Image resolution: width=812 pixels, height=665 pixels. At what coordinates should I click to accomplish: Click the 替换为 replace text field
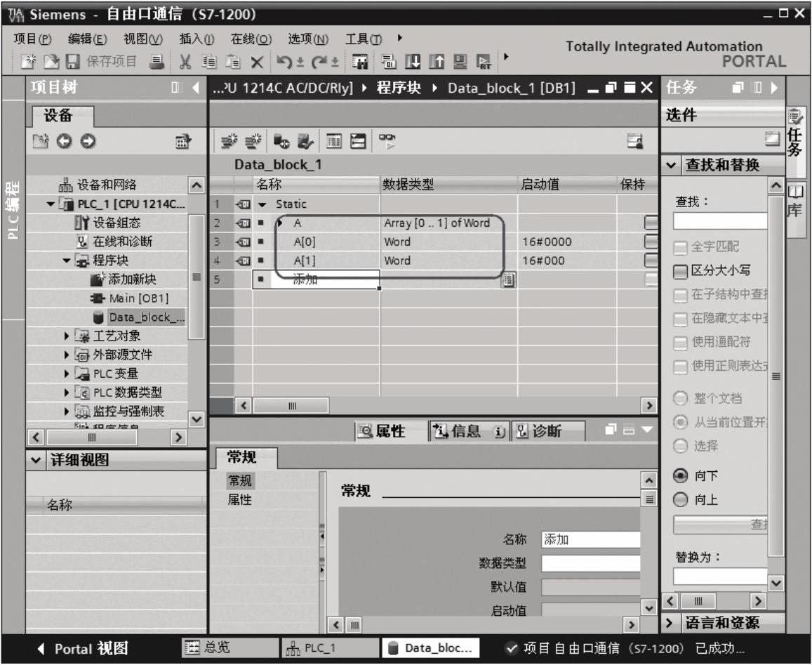[720, 577]
